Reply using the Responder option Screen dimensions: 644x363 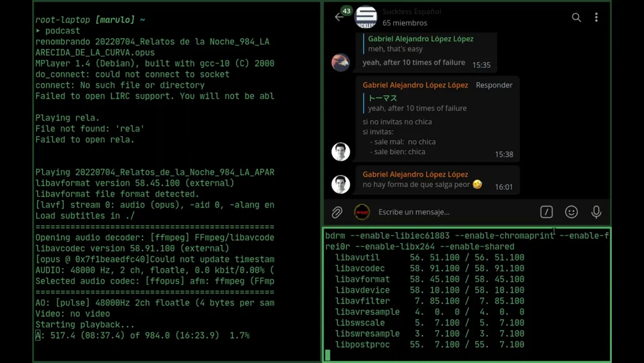click(494, 85)
